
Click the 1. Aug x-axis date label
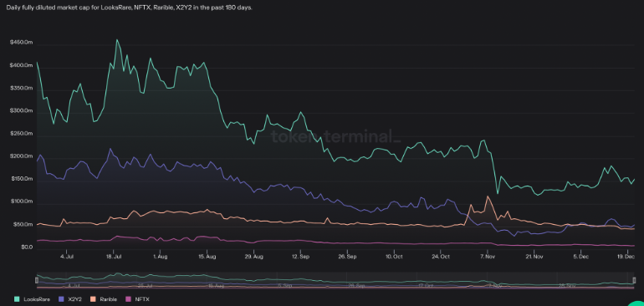tap(160, 257)
